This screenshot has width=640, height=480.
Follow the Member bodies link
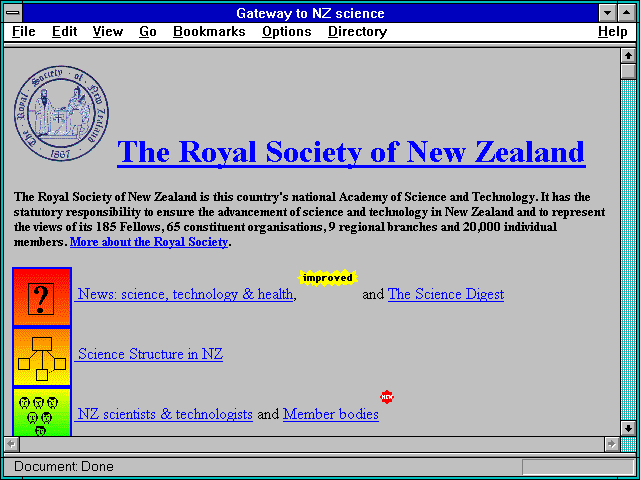331,414
